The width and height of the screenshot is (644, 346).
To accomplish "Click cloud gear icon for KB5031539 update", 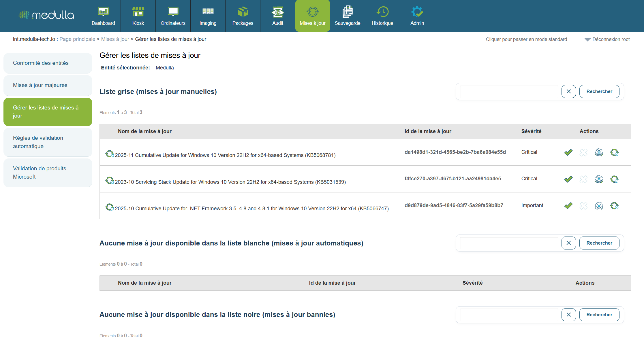I will pos(599,179).
